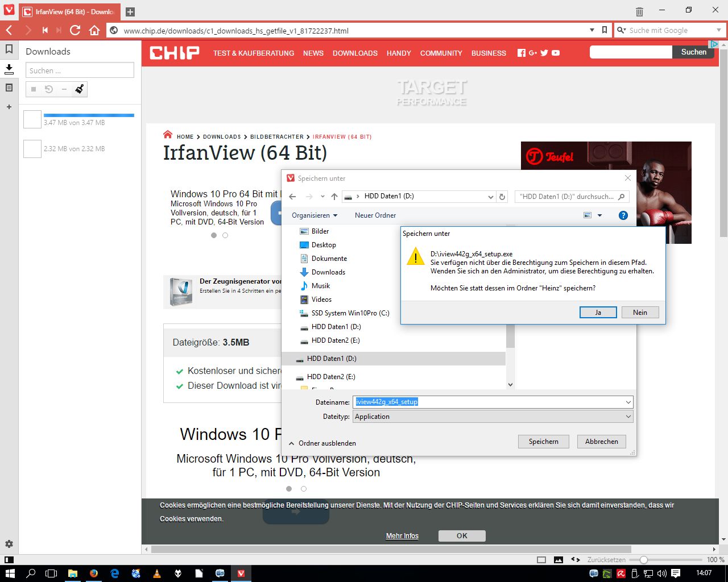Clear finished downloads with the brush icon
This screenshot has height=582, width=728.
(x=79, y=89)
